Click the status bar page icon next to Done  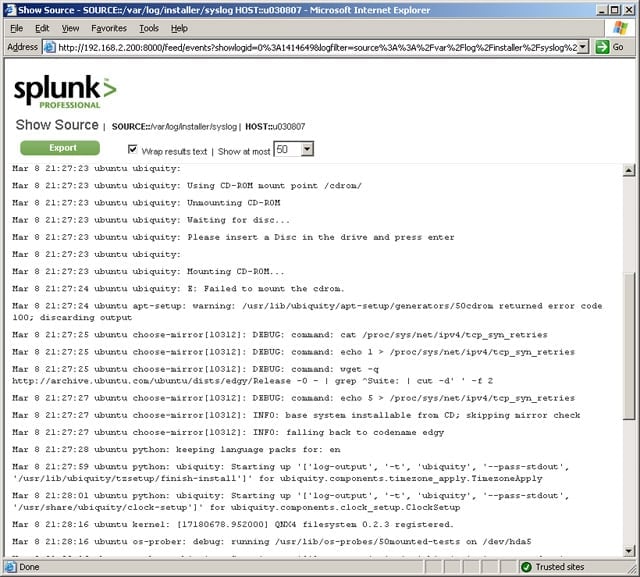click(x=11, y=567)
